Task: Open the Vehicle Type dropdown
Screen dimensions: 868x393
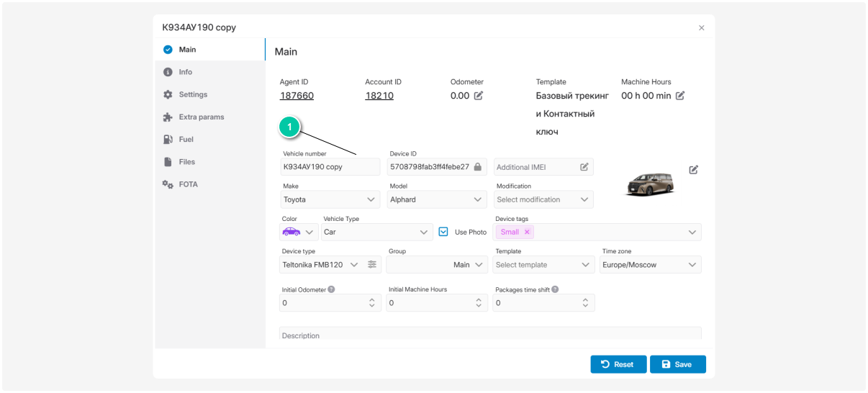Action: (376, 232)
